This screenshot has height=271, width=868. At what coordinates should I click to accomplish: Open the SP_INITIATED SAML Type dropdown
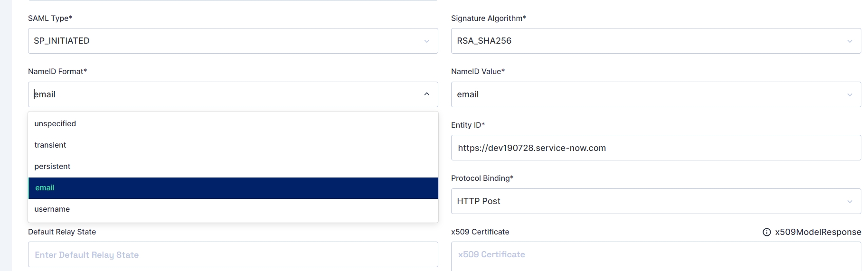click(228, 41)
